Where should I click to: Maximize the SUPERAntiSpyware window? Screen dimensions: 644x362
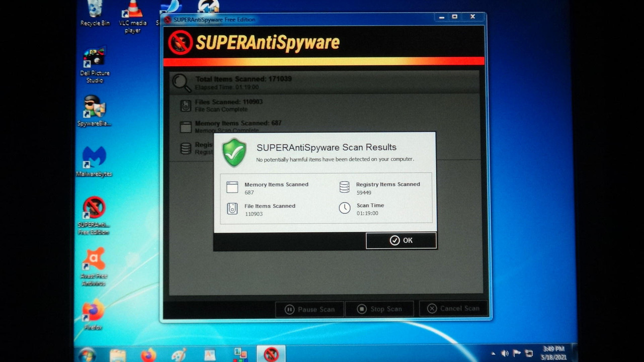[x=455, y=17]
